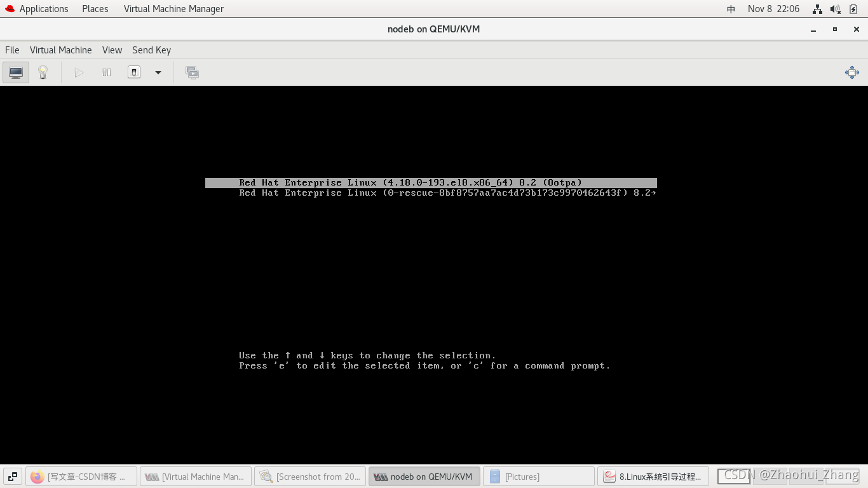
Task: Open the Send Key menu
Action: click(151, 50)
